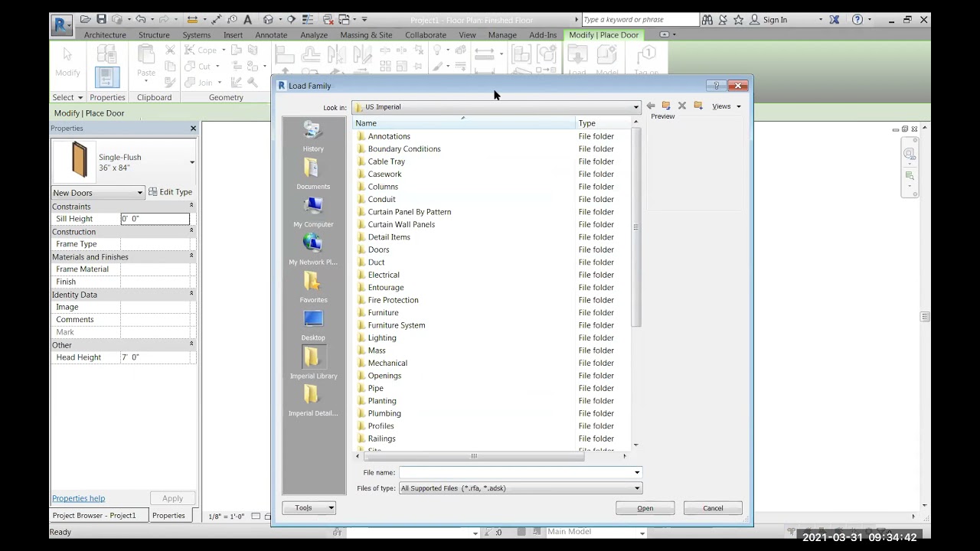Viewport: 980px width, 551px height.
Task: Click the Open button in Load Family
Action: [645, 508]
